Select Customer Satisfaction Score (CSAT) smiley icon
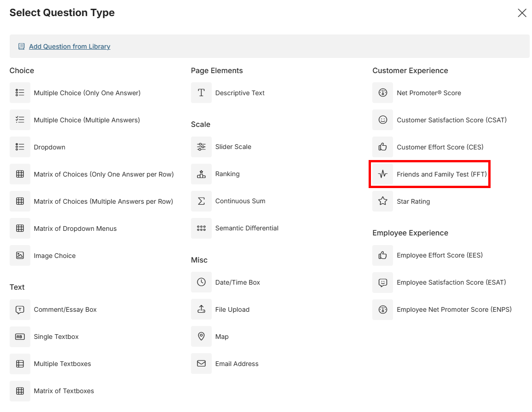 click(x=383, y=120)
